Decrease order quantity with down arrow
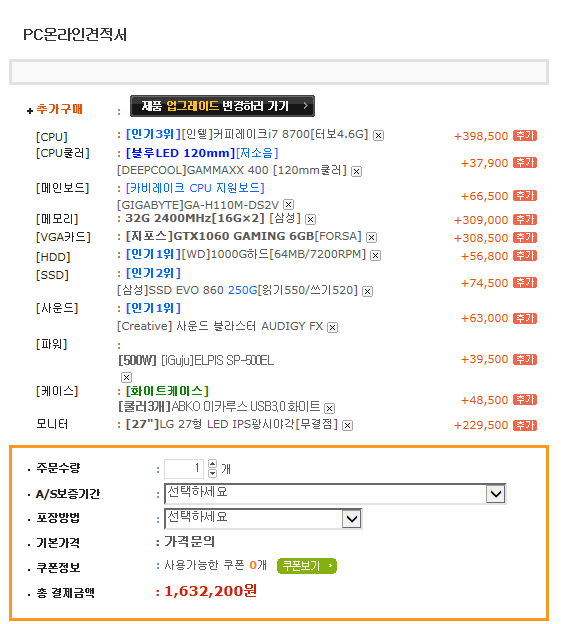This screenshot has width=561, height=624. [x=212, y=473]
